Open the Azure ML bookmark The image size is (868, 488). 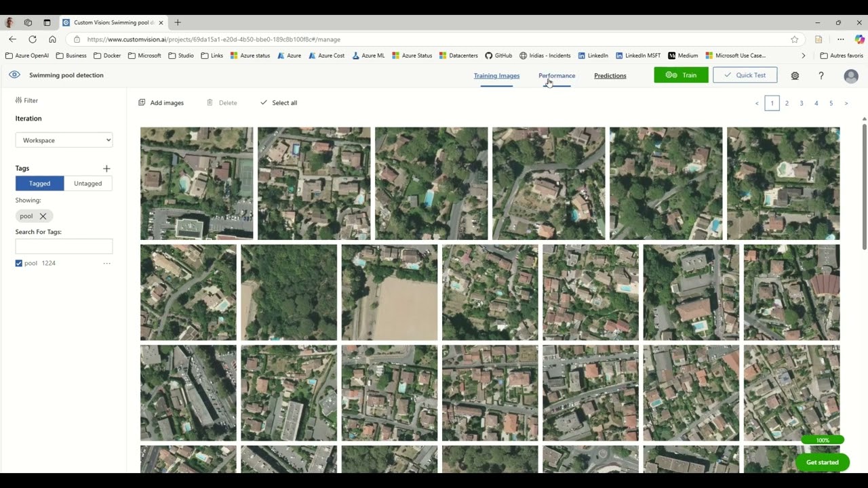pos(368,56)
